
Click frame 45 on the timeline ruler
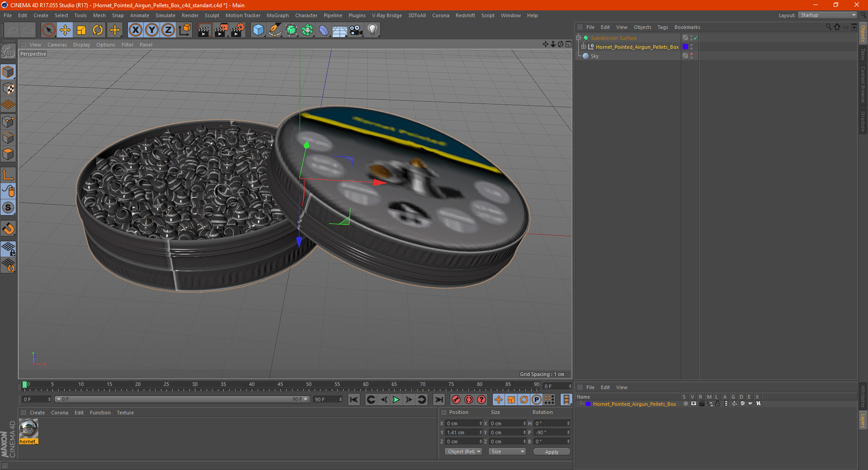click(x=280, y=385)
